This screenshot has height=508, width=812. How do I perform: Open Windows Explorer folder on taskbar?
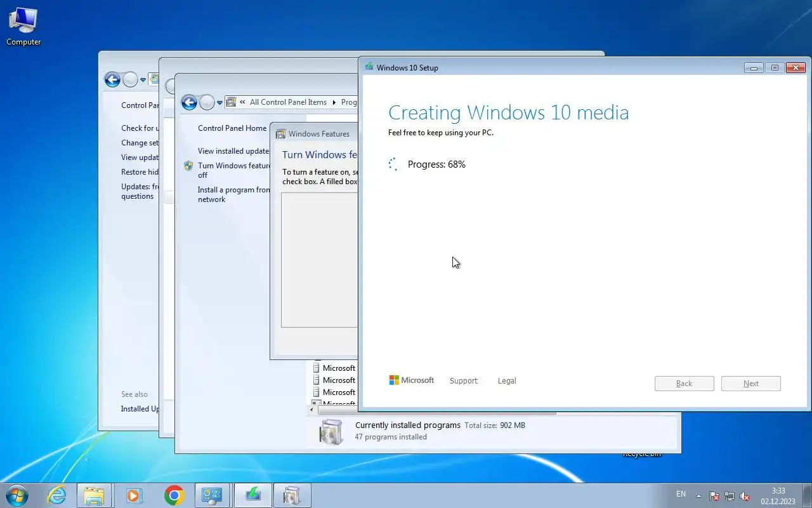94,495
